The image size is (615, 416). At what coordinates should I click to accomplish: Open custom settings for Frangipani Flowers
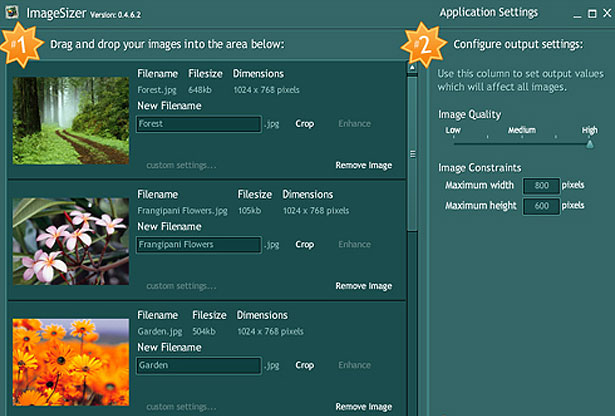181,286
